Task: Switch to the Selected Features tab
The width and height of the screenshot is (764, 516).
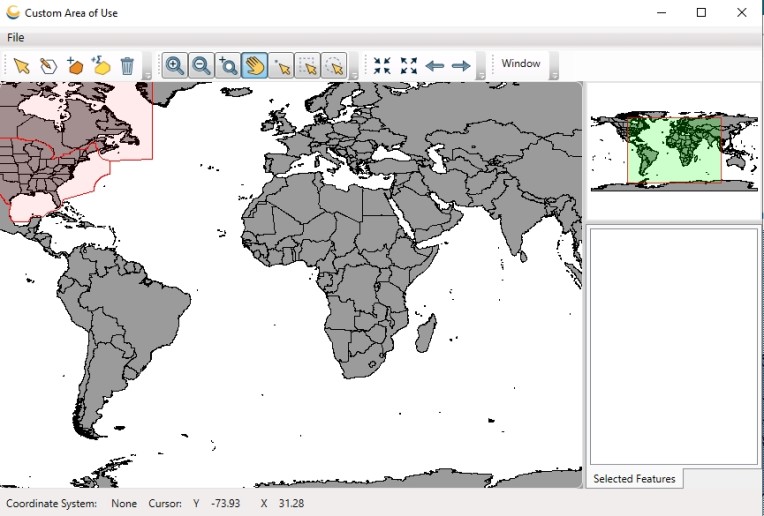Action: coord(634,479)
